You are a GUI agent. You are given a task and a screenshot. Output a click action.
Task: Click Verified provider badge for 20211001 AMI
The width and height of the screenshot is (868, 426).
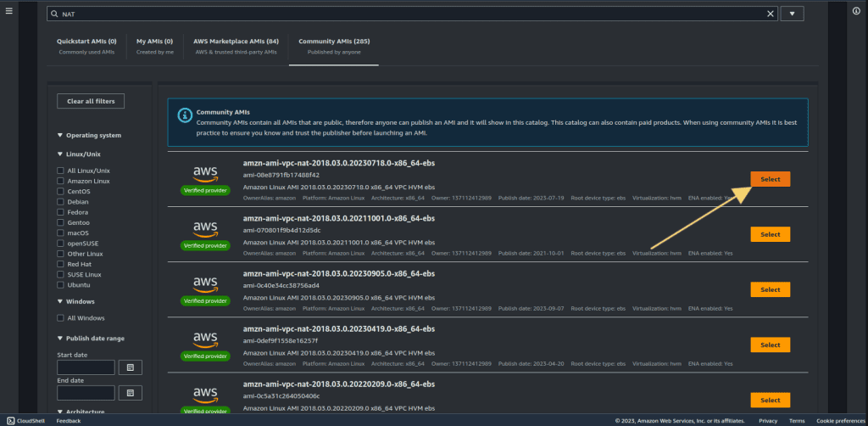tap(205, 245)
